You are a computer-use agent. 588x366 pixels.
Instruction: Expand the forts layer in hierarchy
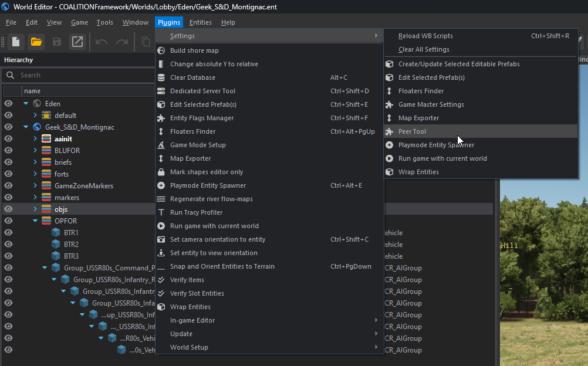click(x=35, y=174)
